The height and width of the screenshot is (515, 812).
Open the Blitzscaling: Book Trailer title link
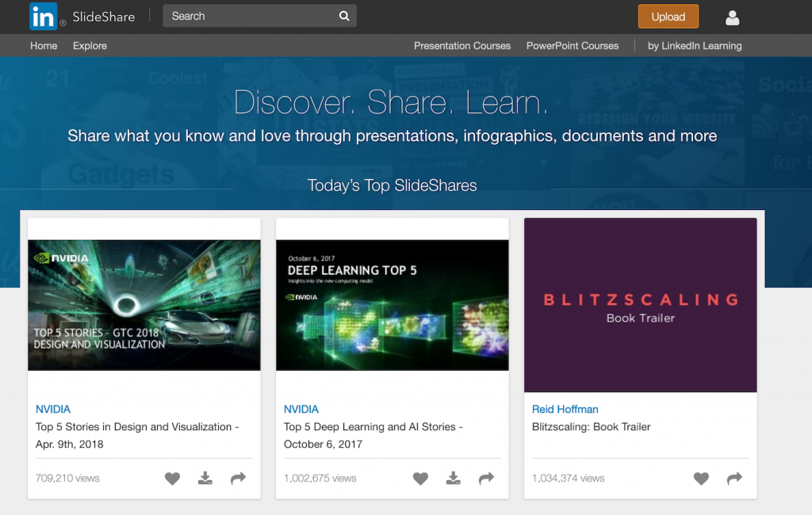tap(591, 426)
